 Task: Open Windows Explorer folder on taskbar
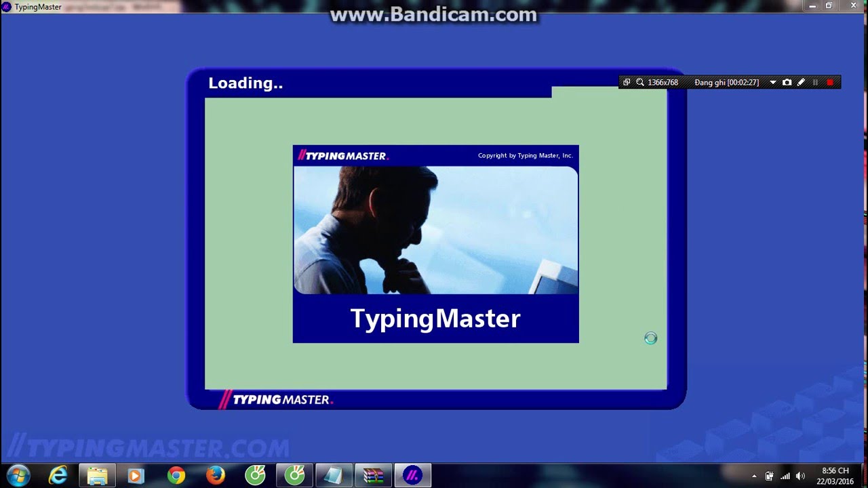click(97, 476)
